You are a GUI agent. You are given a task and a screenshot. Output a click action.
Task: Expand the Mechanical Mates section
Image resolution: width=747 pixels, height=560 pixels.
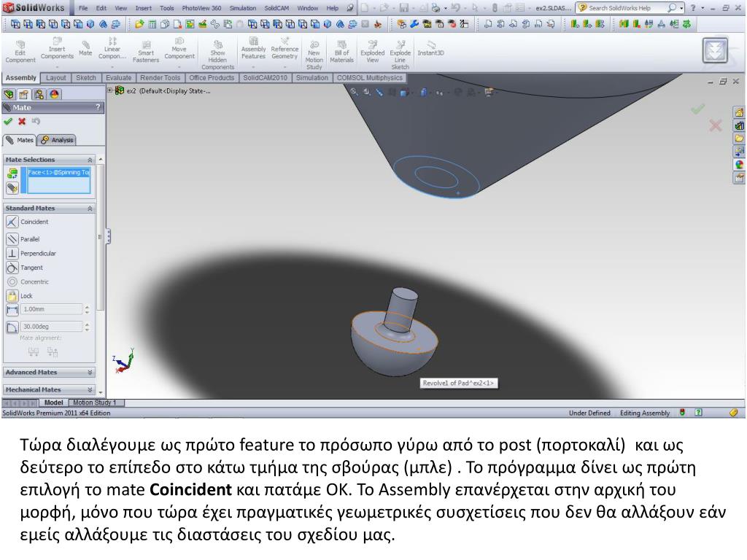pyautogui.click(x=90, y=389)
